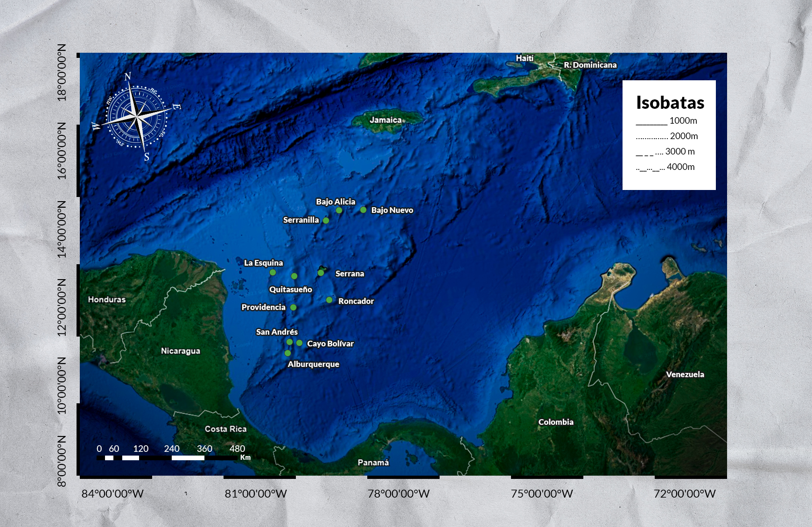Select the 3000 m isobath legend entry
Screen dimensions: 812x527
(665, 152)
